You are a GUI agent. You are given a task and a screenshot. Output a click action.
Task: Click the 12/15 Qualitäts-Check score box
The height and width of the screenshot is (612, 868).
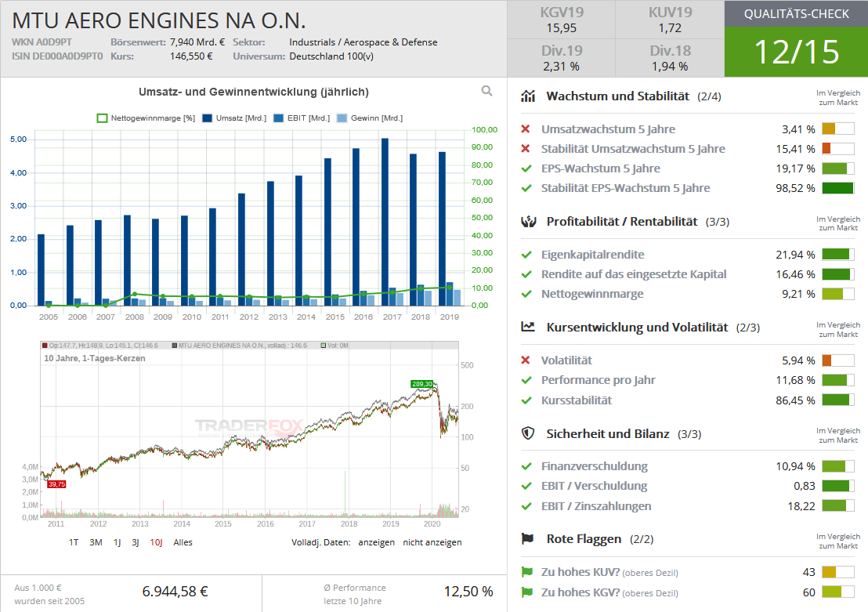[x=796, y=51]
